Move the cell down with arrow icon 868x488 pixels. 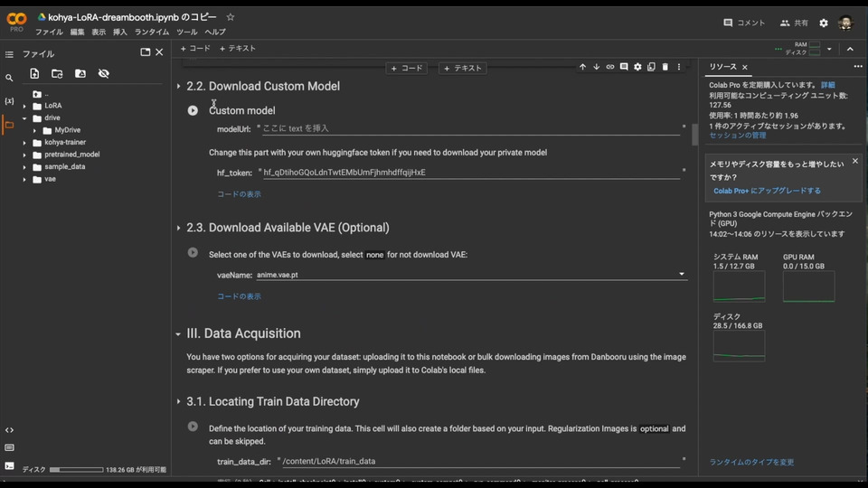click(x=597, y=67)
